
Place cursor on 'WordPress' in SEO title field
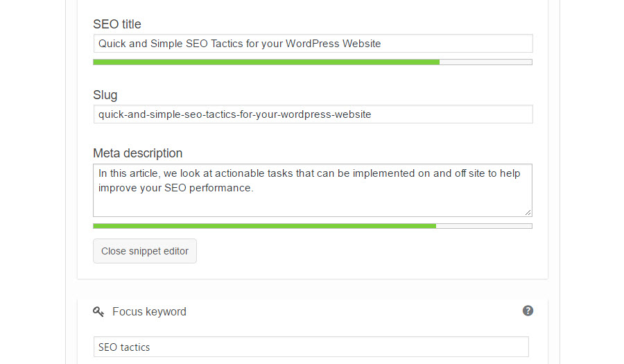click(313, 44)
